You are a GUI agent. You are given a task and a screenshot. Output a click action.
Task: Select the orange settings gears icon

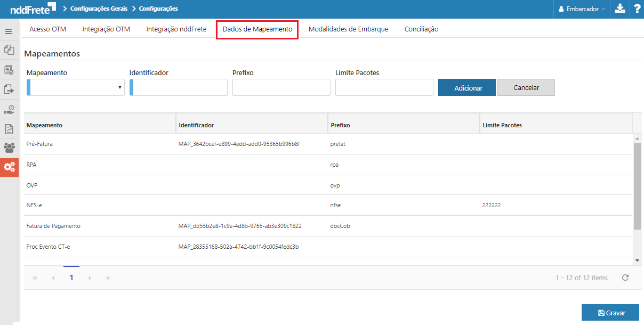coord(9,167)
